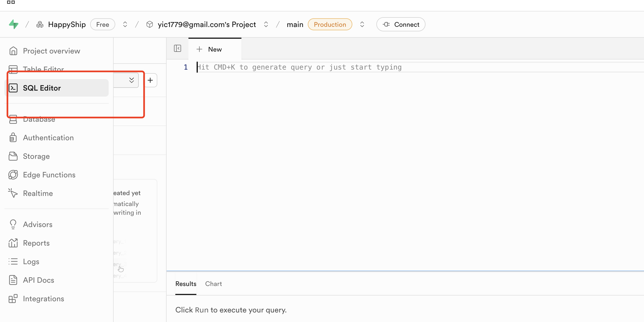Open the Integrations blocks icon
Screen dimensions: 644x322
point(13,299)
